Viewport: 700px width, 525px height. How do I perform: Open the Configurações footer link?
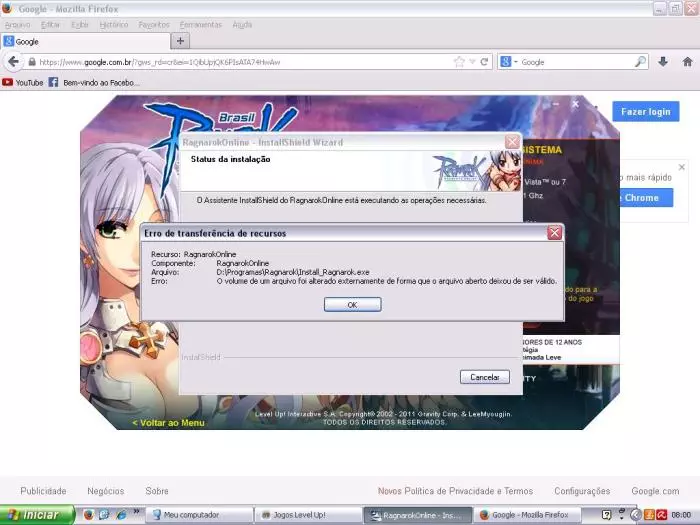[x=582, y=491]
